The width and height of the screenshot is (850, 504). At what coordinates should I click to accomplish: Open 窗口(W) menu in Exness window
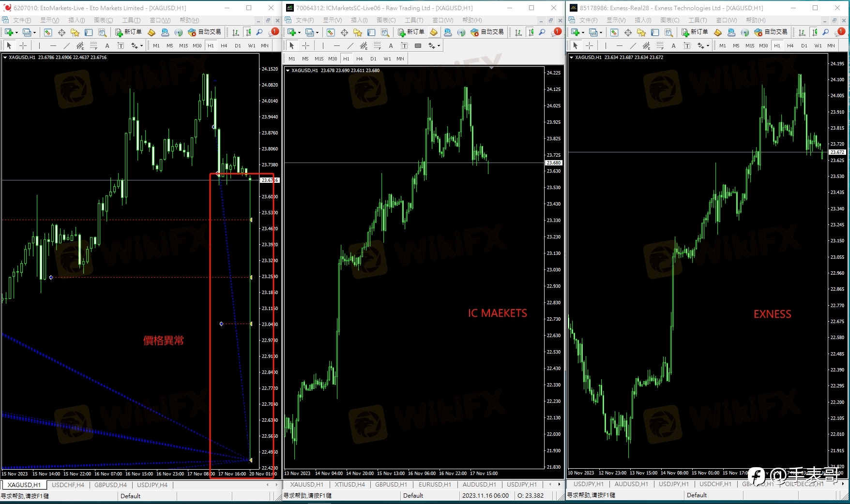click(726, 20)
